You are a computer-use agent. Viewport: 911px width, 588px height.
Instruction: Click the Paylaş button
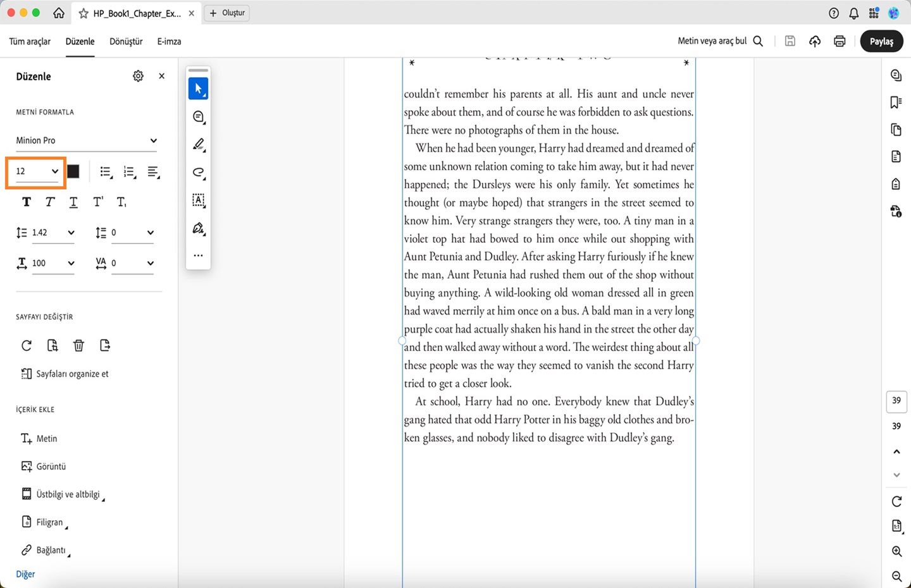point(882,41)
